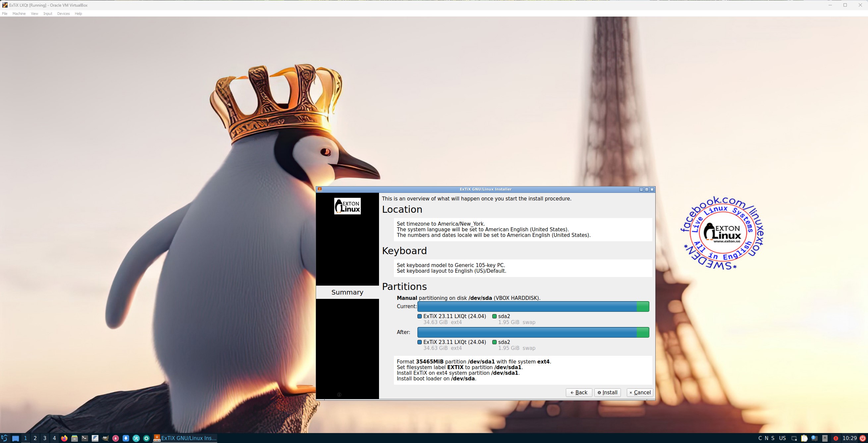Click the US keyboard layout indicator
Image resolution: width=868 pixels, height=443 pixels.
point(783,438)
